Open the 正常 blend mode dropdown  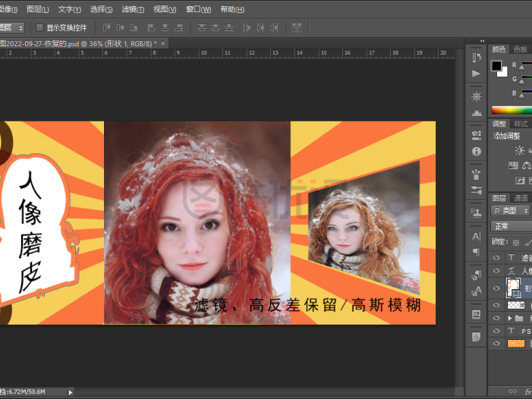[511, 226]
